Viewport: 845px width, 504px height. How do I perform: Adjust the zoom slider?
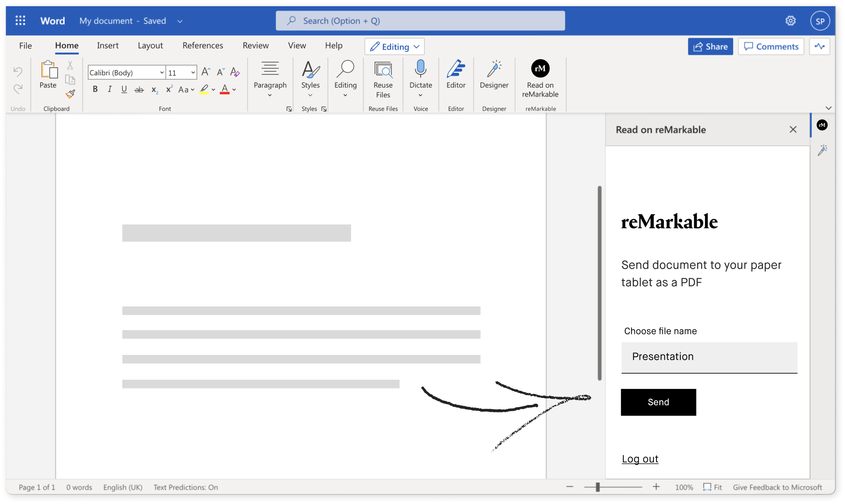(598, 487)
